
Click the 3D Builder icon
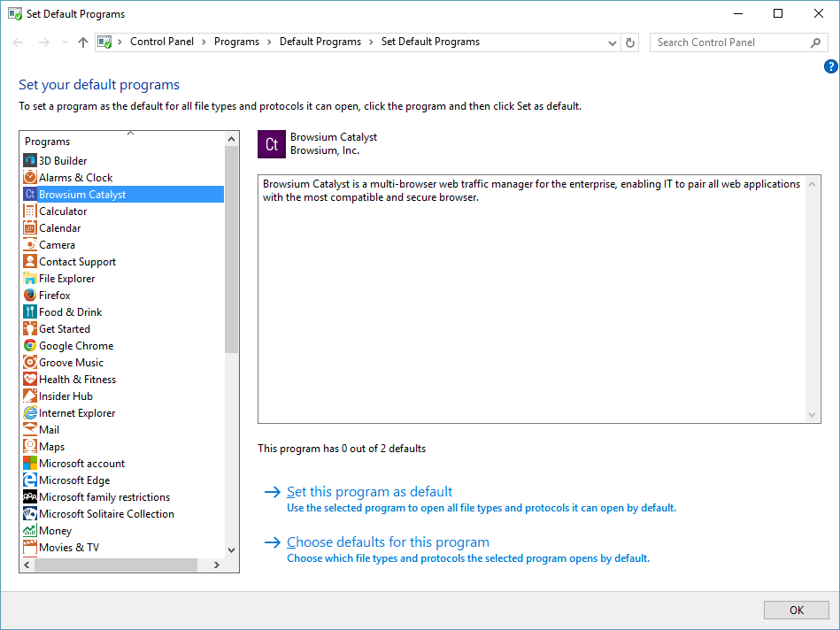[30, 161]
